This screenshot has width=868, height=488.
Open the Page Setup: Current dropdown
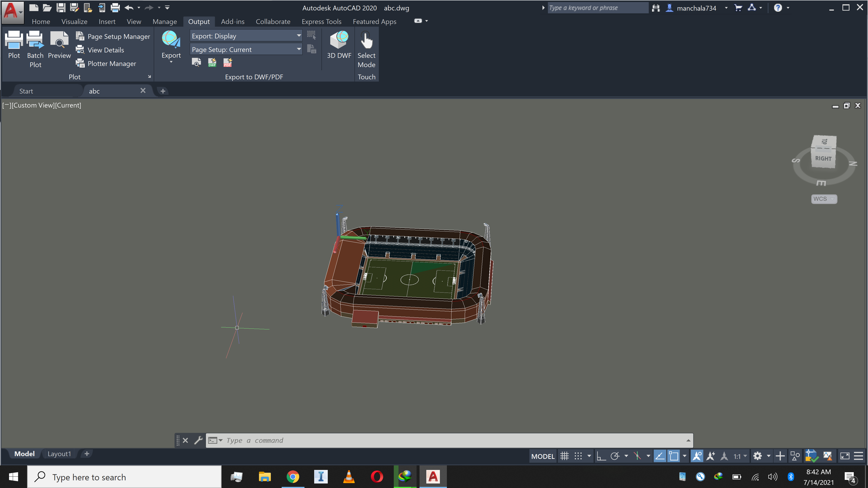click(x=298, y=49)
